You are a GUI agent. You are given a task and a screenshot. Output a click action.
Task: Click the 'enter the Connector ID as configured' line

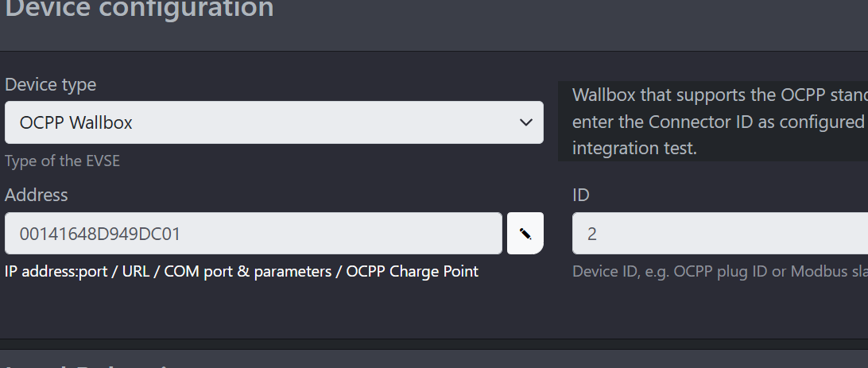[719, 122]
